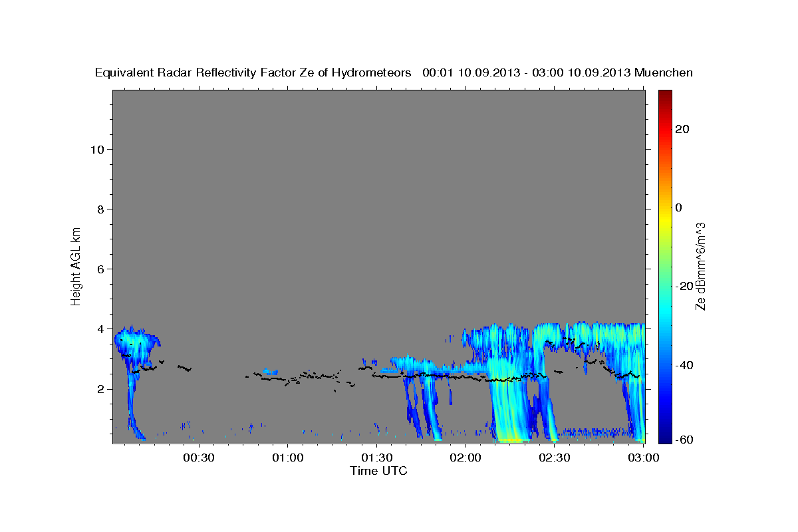Click the 01:30 time tick label
The height and width of the screenshot is (532, 798).
click(x=376, y=458)
